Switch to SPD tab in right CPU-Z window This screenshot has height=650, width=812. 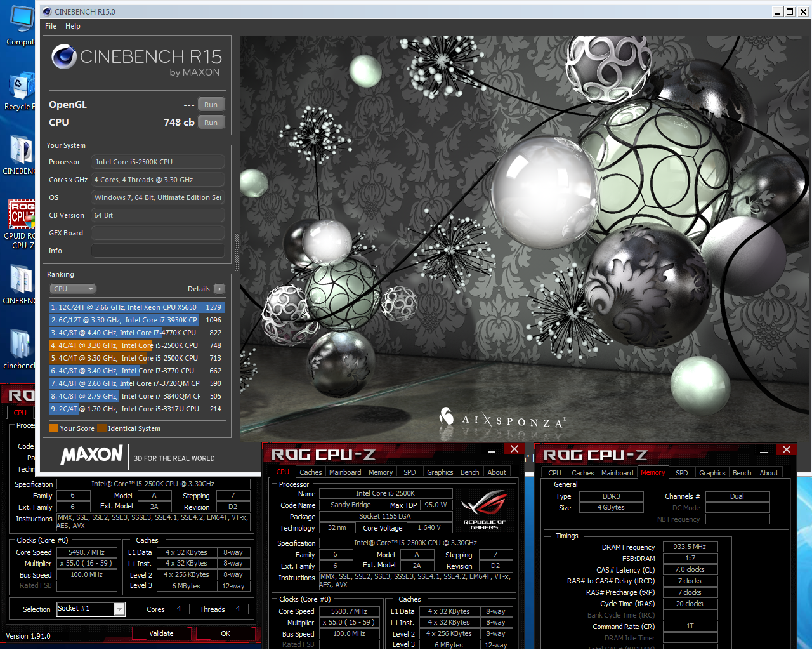pyautogui.click(x=682, y=473)
